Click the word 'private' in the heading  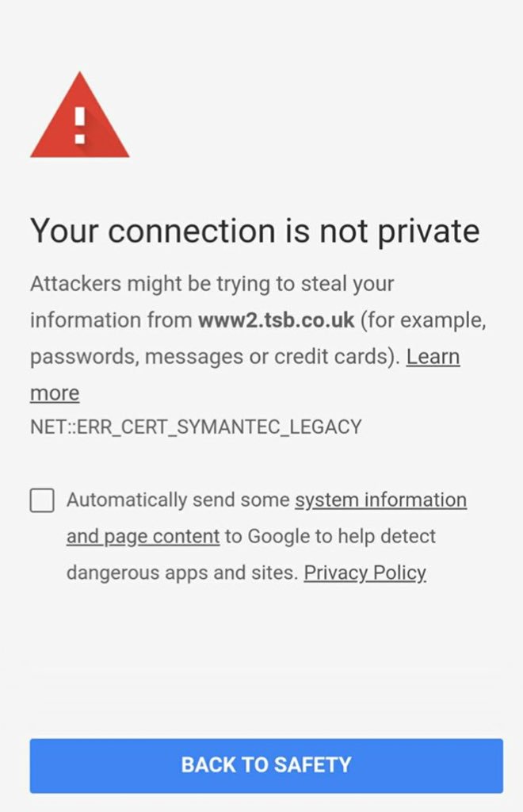point(429,231)
